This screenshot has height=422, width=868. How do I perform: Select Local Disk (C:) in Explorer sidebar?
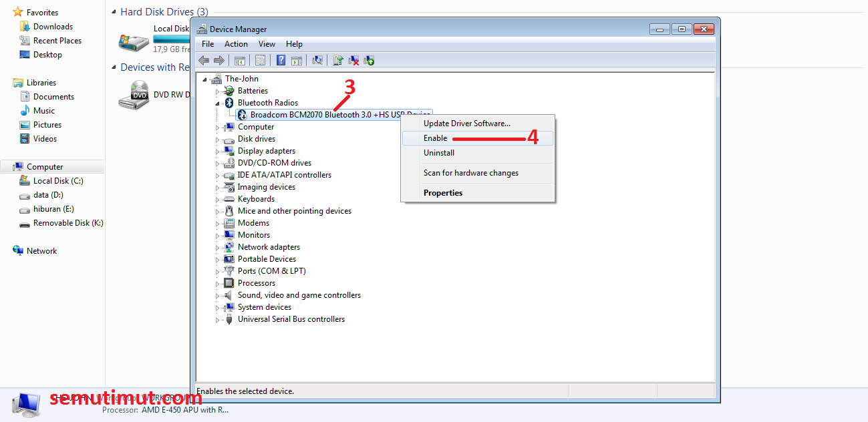click(x=58, y=181)
